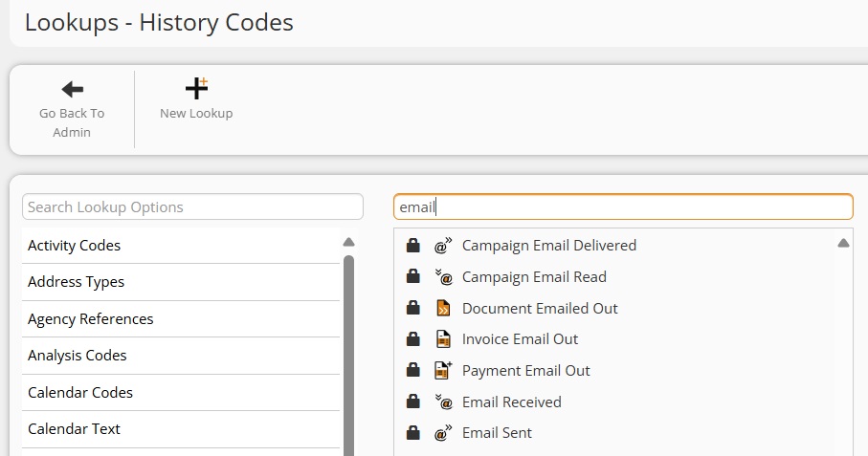Open the Address Types lookup

pyautogui.click(x=181, y=282)
